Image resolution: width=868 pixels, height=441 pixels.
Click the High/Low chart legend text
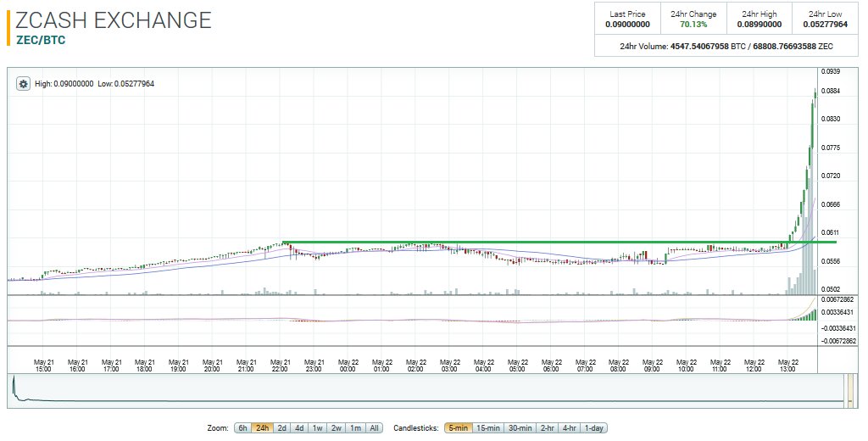click(94, 84)
